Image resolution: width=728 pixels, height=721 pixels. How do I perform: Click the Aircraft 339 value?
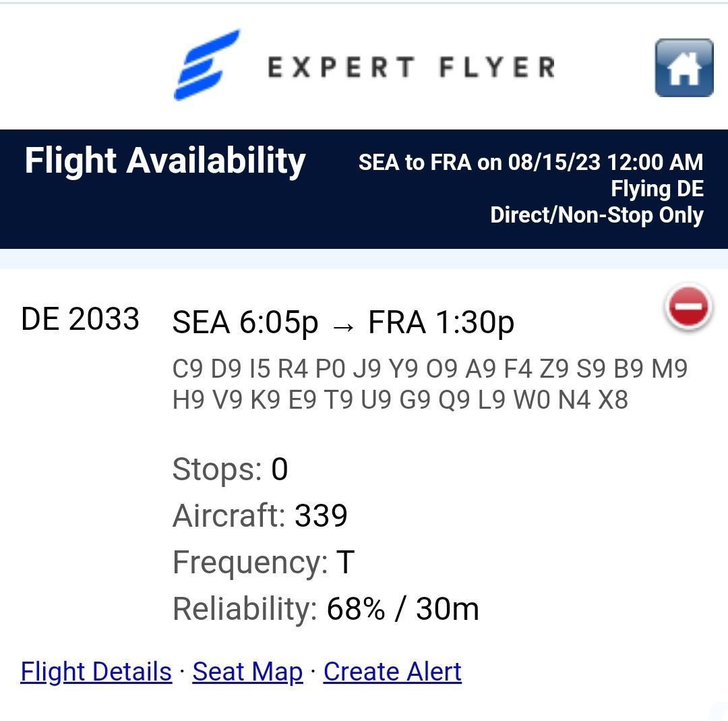click(x=321, y=515)
